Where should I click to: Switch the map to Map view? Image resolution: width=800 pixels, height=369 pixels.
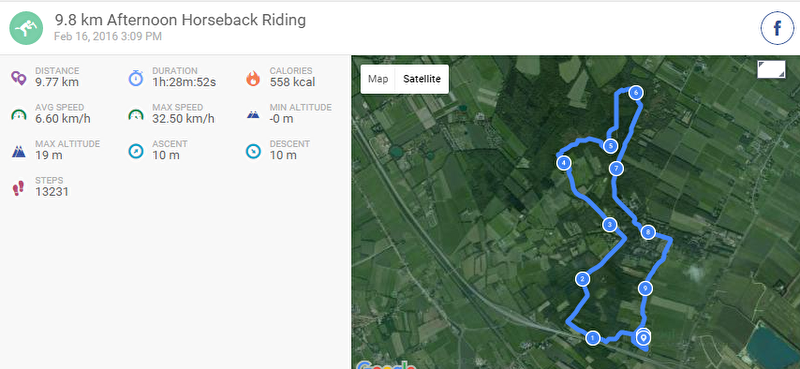click(378, 79)
